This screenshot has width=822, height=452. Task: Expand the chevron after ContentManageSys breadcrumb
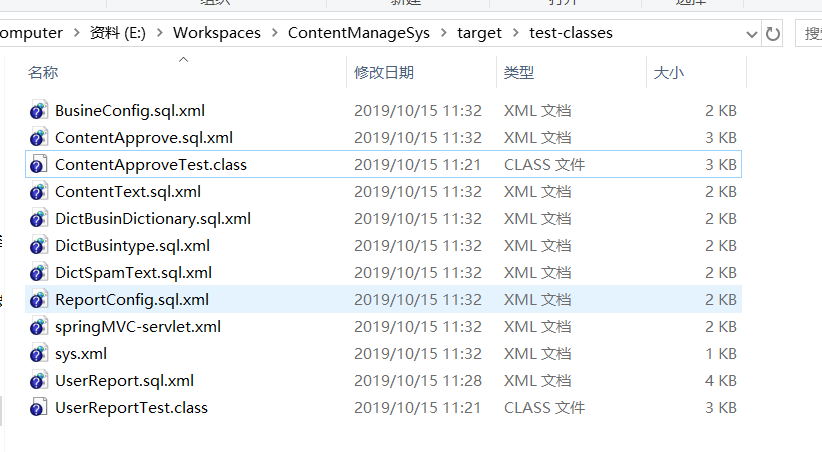pos(444,33)
